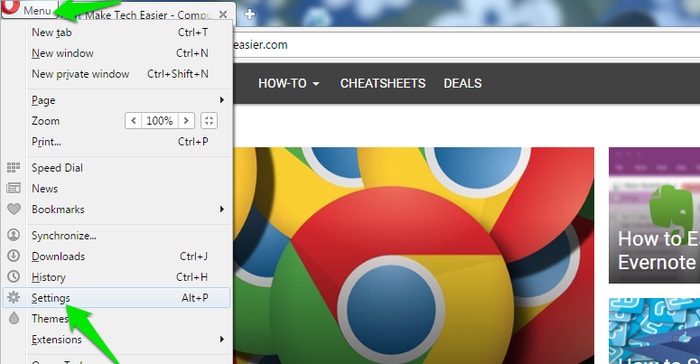Select Themes menu entry
This screenshot has width=700, height=364.
pos(129,319)
